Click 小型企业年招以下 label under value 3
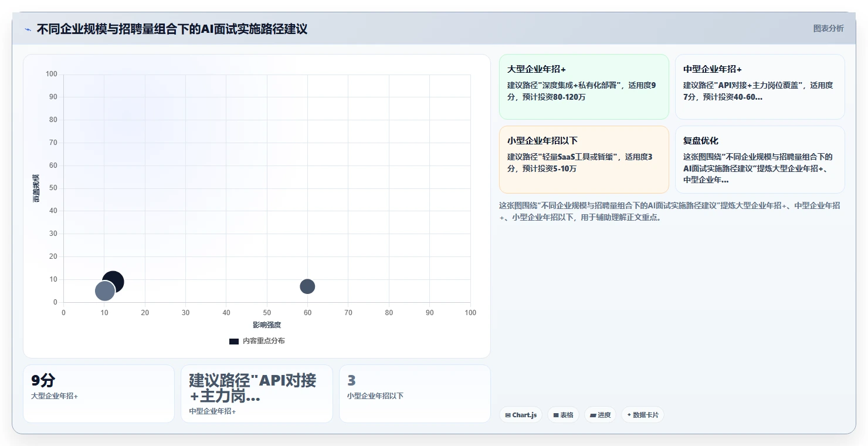The image size is (868, 446). [375, 396]
